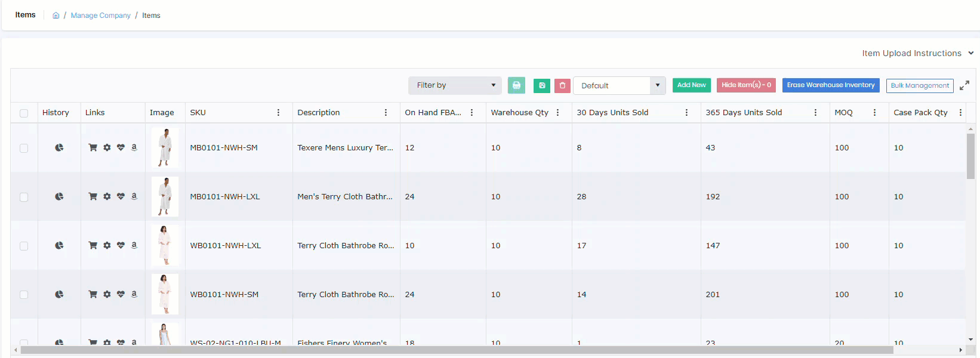980x358 pixels.
Task: Open Case Pack Qty column menu
Action: pos(960,112)
